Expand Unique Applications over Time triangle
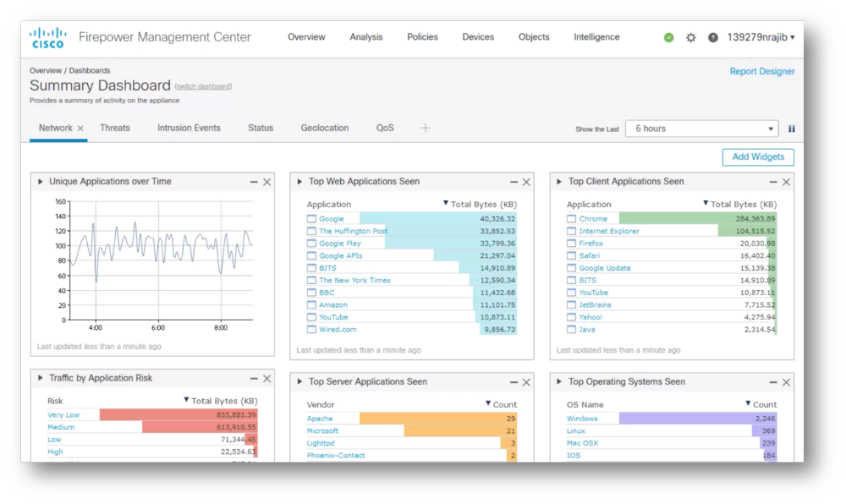The height and width of the screenshot is (504, 846). 41,182
